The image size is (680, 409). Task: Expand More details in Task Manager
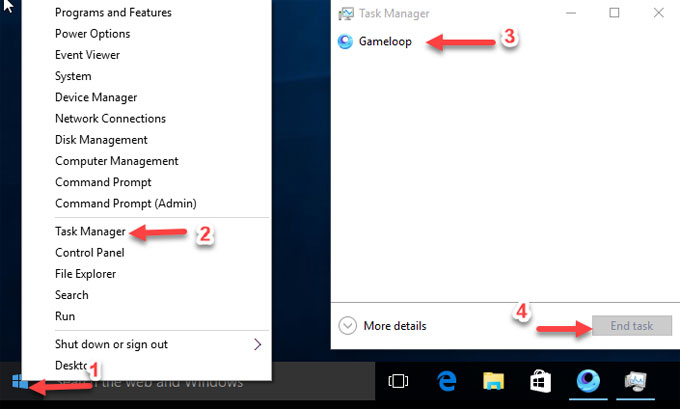coord(382,326)
